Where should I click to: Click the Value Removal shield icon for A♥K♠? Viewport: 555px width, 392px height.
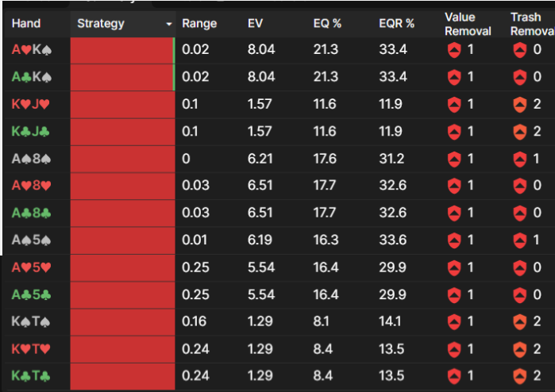coord(454,50)
